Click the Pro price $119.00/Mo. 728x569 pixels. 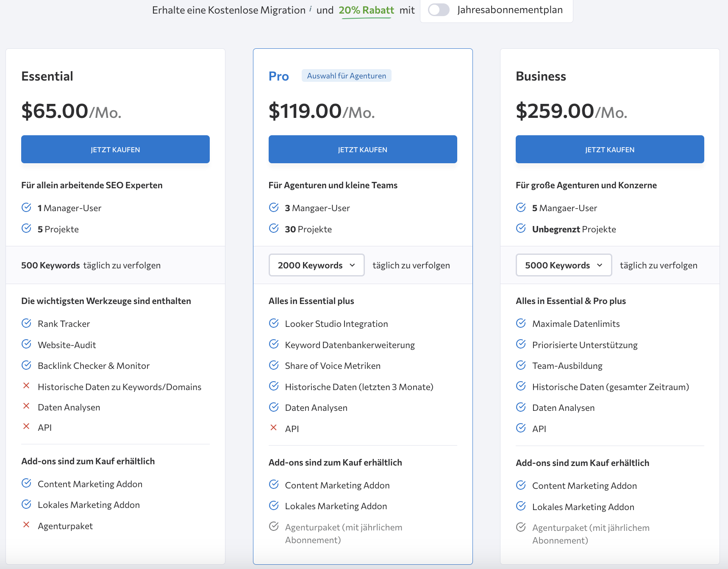click(x=322, y=111)
